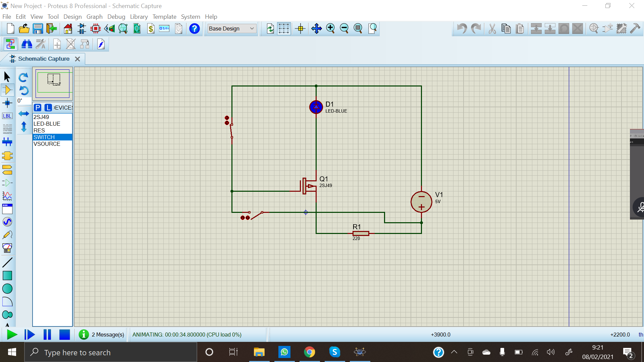Rotate clockwise using the rotate icon
The height and width of the screenshot is (362, 644).
[x=23, y=77]
